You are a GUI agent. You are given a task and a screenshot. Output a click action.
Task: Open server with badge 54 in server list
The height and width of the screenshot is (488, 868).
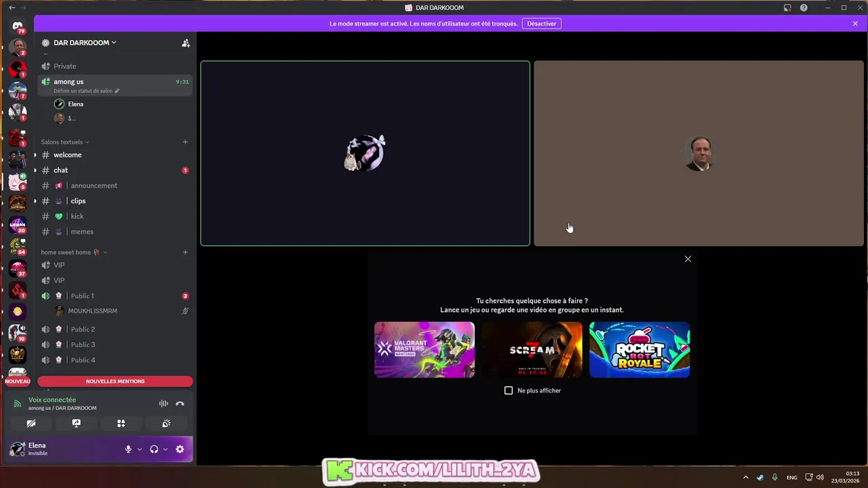(18, 247)
